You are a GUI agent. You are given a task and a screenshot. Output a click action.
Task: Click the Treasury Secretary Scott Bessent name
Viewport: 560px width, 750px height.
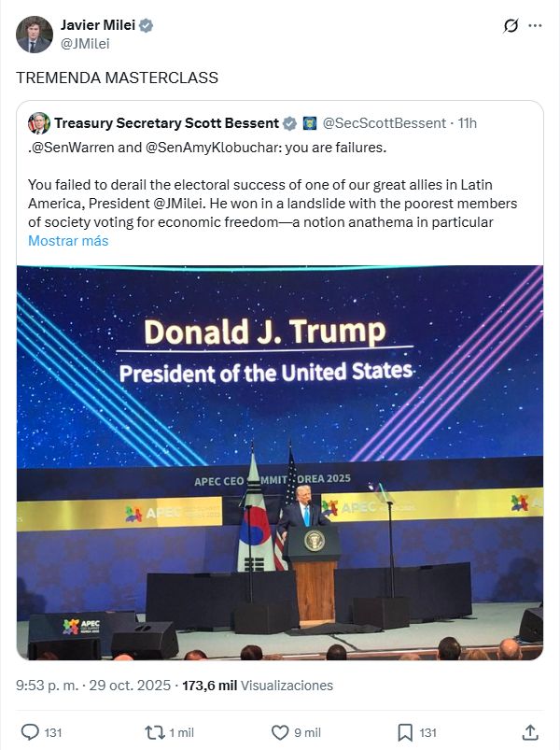coord(166,123)
